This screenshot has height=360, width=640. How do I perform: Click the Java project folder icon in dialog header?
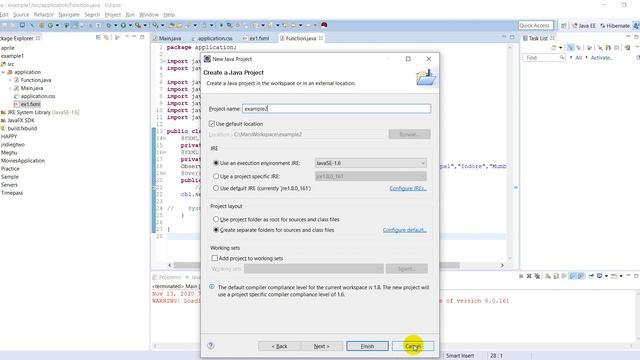click(x=426, y=77)
